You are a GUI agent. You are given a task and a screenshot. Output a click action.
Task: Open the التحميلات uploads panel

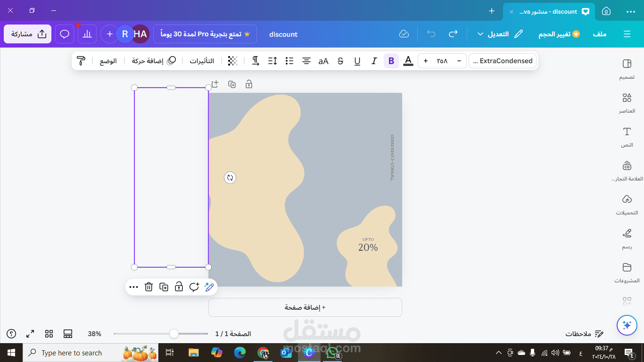tap(627, 205)
